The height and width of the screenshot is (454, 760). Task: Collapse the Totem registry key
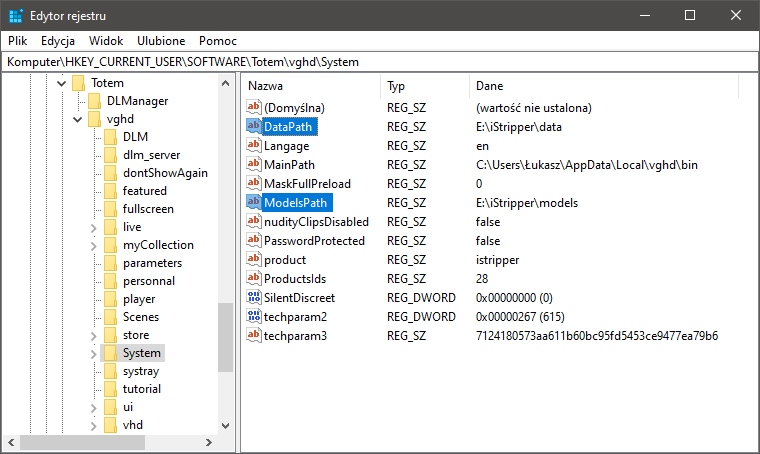tap(61, 83)
